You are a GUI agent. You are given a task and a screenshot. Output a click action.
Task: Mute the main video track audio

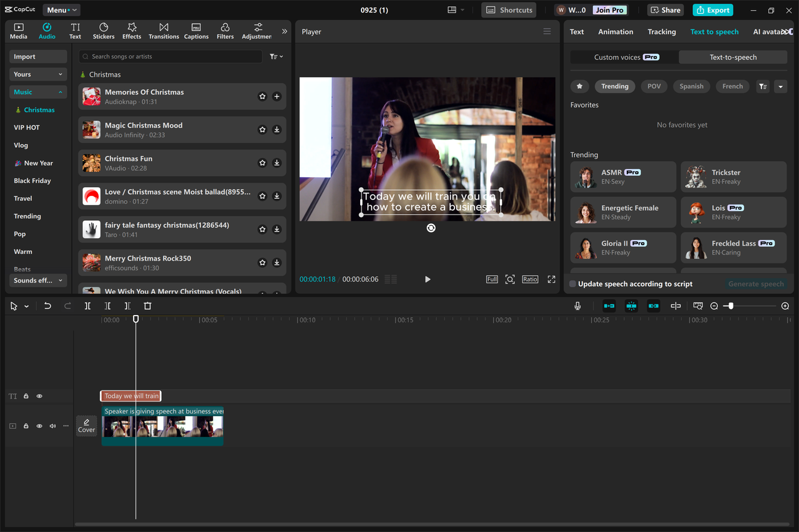point(52,426)
